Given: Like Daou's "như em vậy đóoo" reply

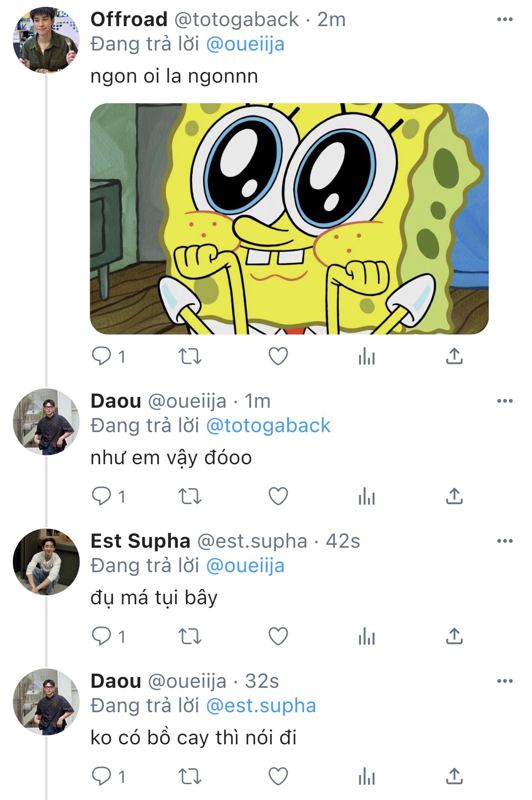Looking at the screenshot, I should pyautogui.click(x=278, y=496).
